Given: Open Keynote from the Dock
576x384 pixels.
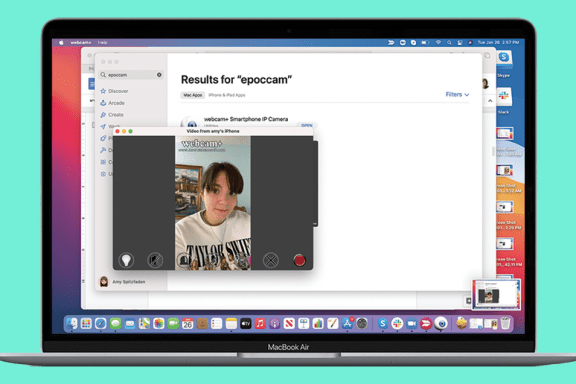Looking at the screenshot, I should click(303, 323).
